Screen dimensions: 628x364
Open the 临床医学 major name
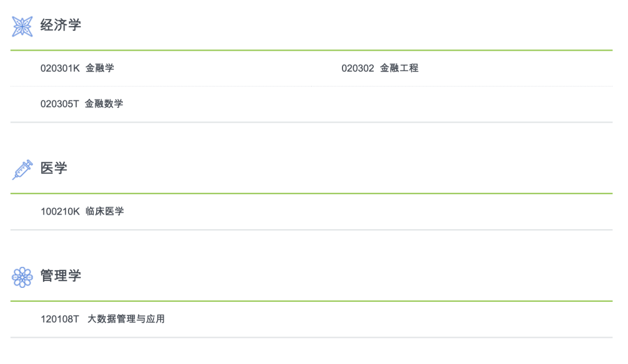[105, 212]
